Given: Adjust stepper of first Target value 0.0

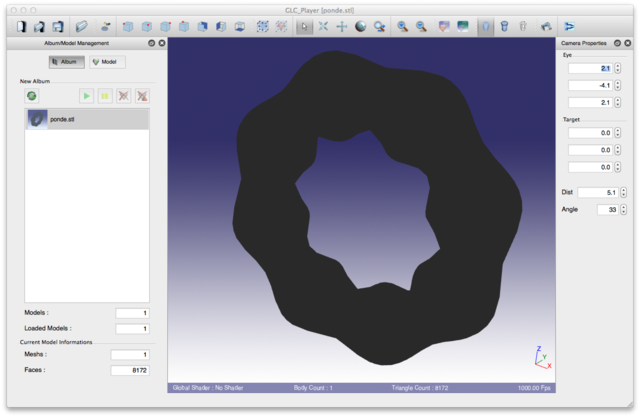Looking at the screenshot, I should (x=618, y=133).
